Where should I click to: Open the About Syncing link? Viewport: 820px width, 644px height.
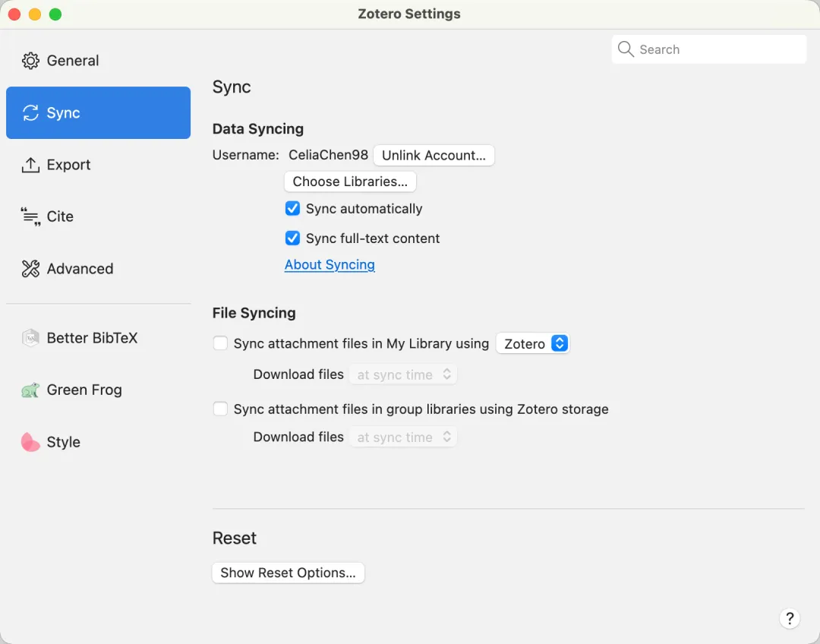(330, 265)
